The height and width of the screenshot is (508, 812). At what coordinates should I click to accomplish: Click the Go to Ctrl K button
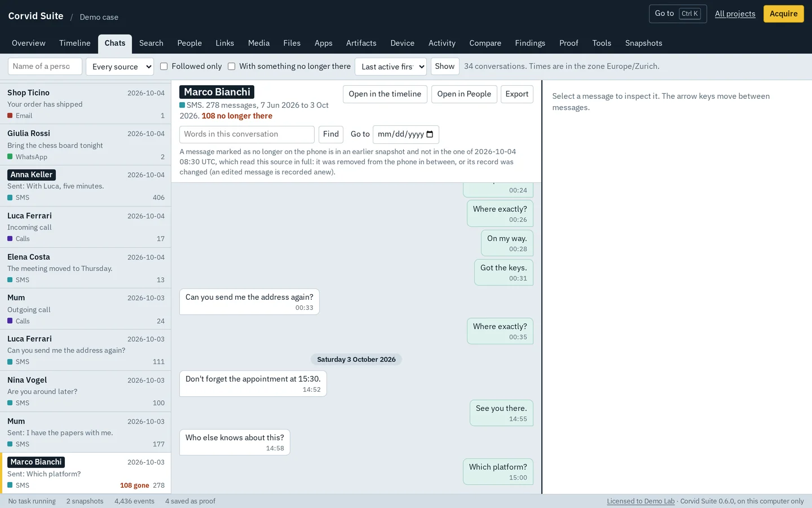point(678,14)
